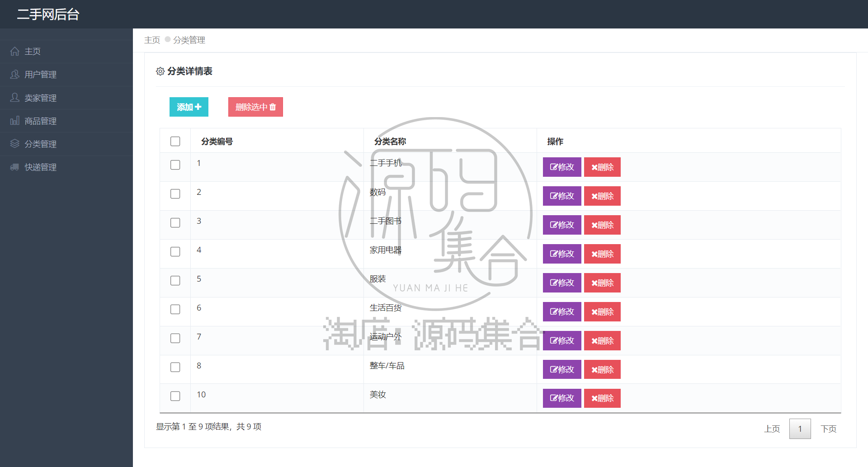
Task: Delete the 二手图书 category row
Action: point(602,225)
